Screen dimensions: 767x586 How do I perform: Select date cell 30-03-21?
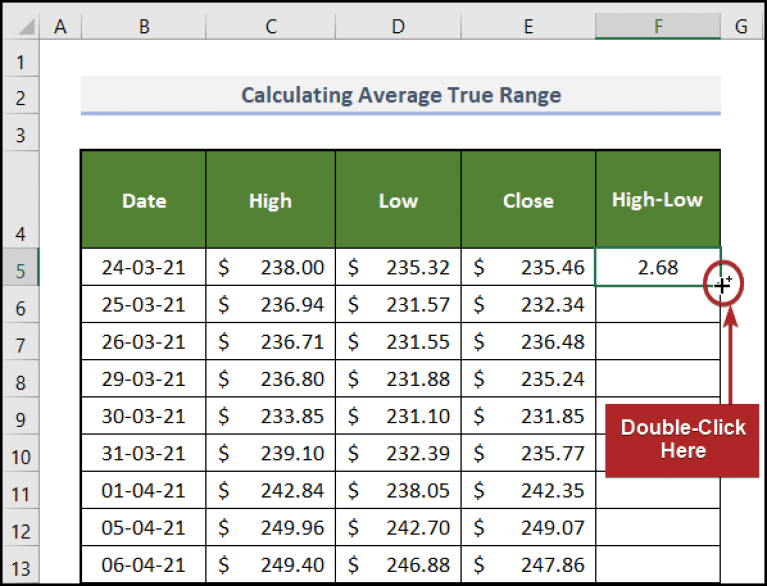point(144,416)
